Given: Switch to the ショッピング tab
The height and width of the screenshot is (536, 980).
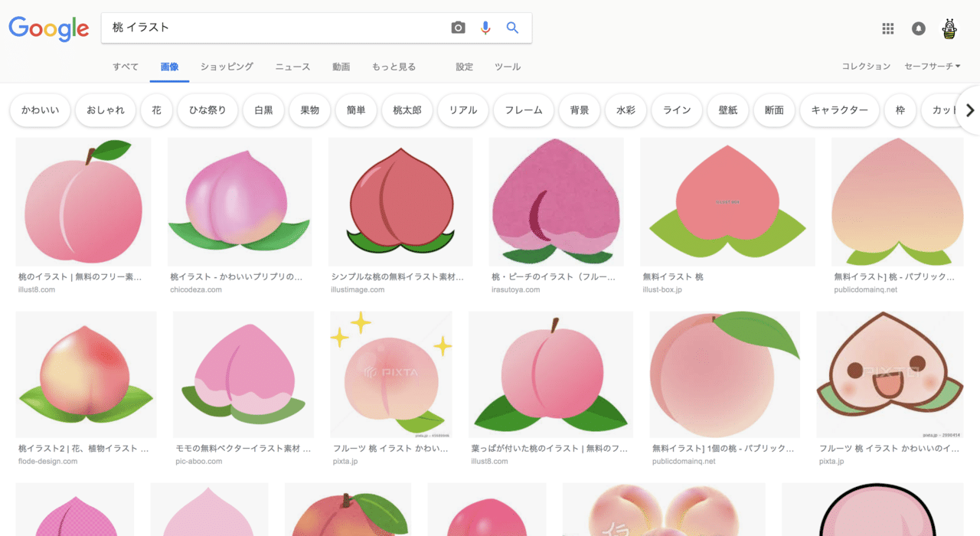Looking at the screenshot, I should 227,67.
